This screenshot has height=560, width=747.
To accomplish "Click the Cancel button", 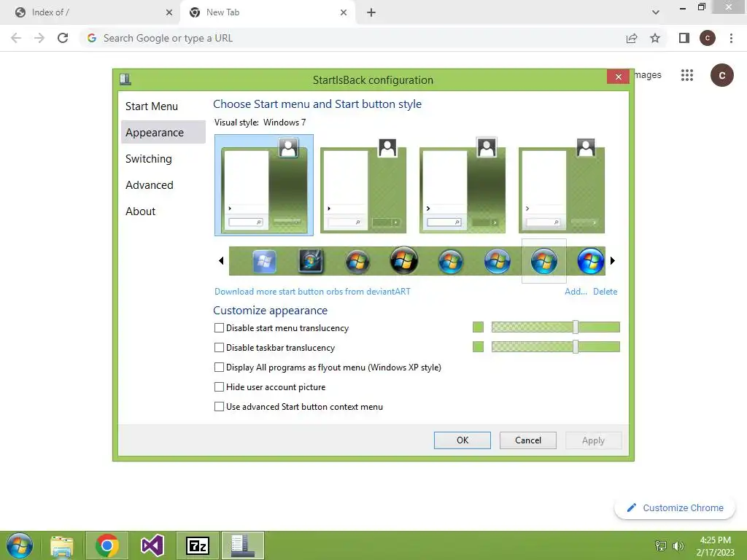I will [x=528, y=440].
